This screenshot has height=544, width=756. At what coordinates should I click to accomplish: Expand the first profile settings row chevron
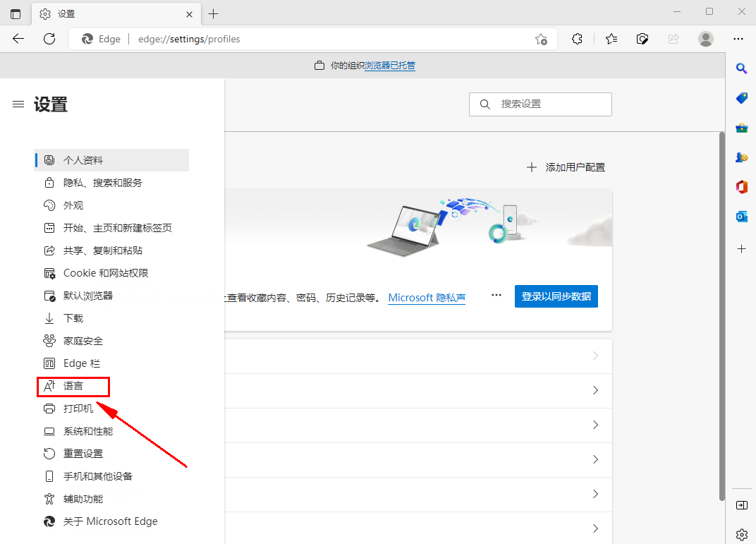coord(595,356)
